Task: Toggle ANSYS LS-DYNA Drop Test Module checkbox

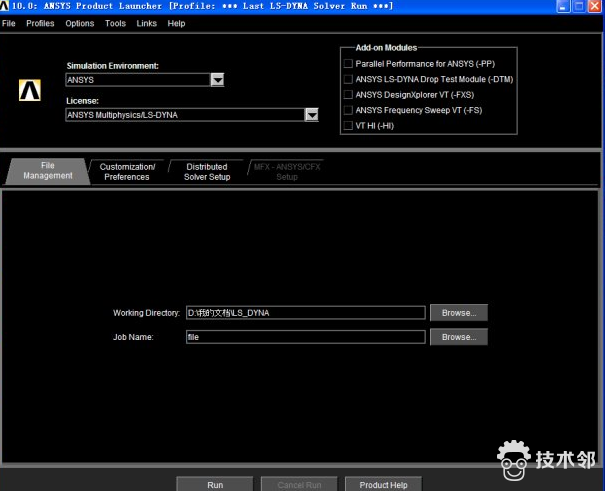Action: [x=348, y=79]
